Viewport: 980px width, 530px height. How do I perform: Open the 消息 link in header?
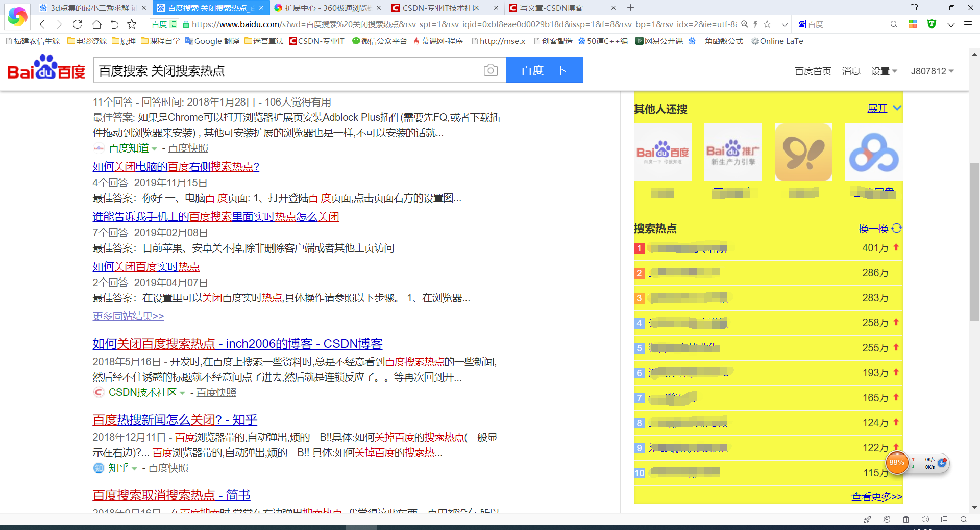pos(851,71)
